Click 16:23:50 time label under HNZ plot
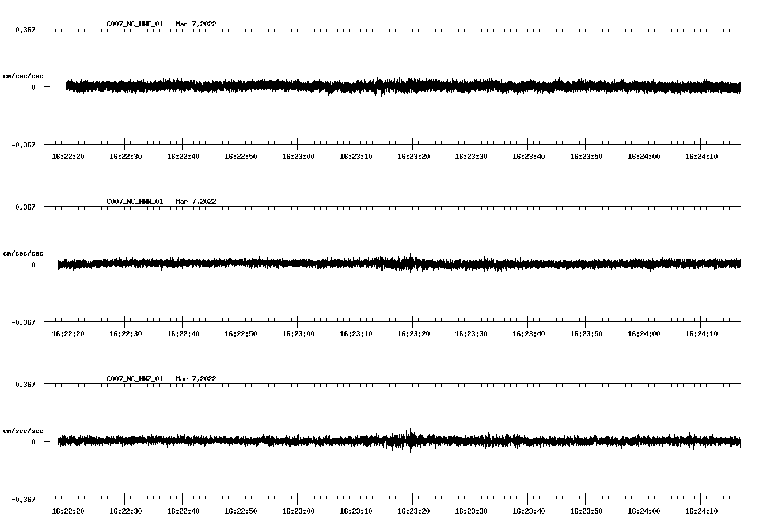782x532 pixels. click(x=586, y=511)
